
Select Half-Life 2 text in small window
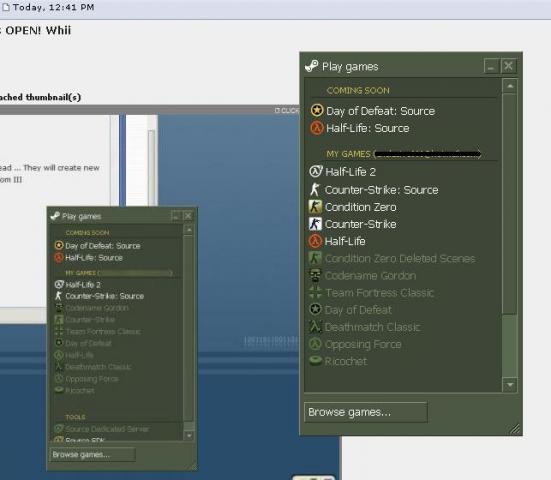83,285
